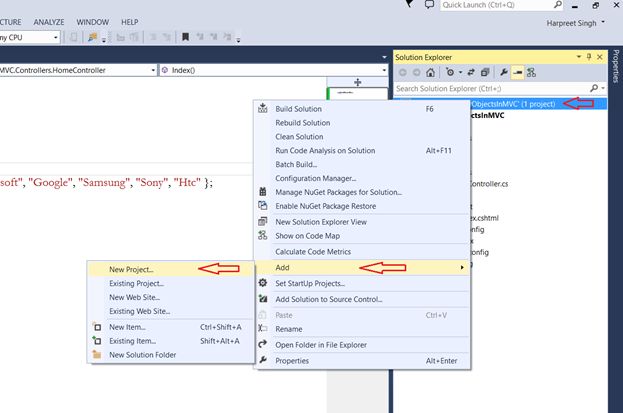Choose New Item... in Add submenu

pos(170,327)
